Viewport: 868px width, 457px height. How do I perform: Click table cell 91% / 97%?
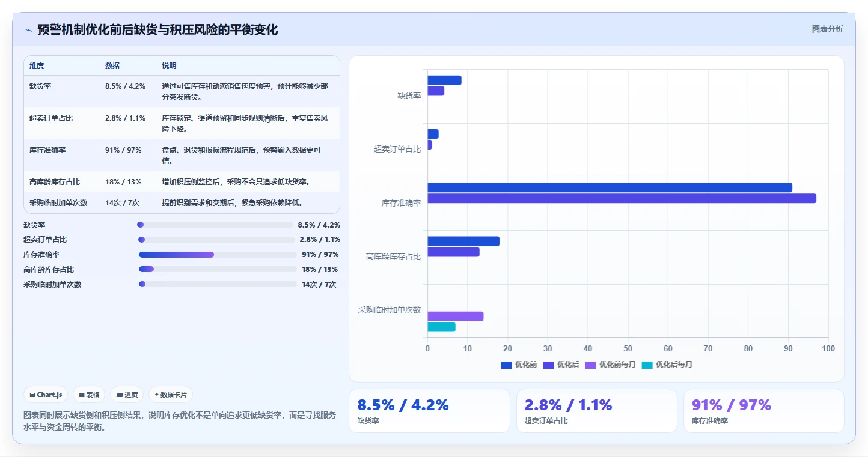[x=123, y=150]
